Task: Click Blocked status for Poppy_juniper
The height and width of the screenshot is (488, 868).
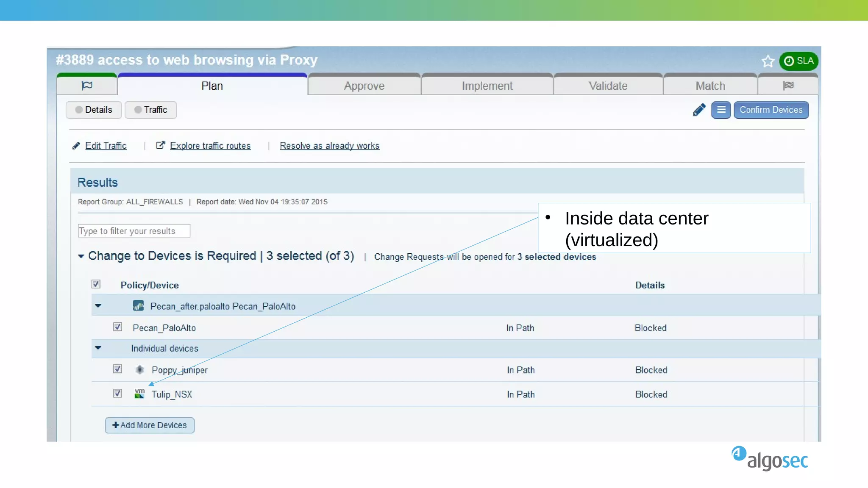Action: coord(651,370)
